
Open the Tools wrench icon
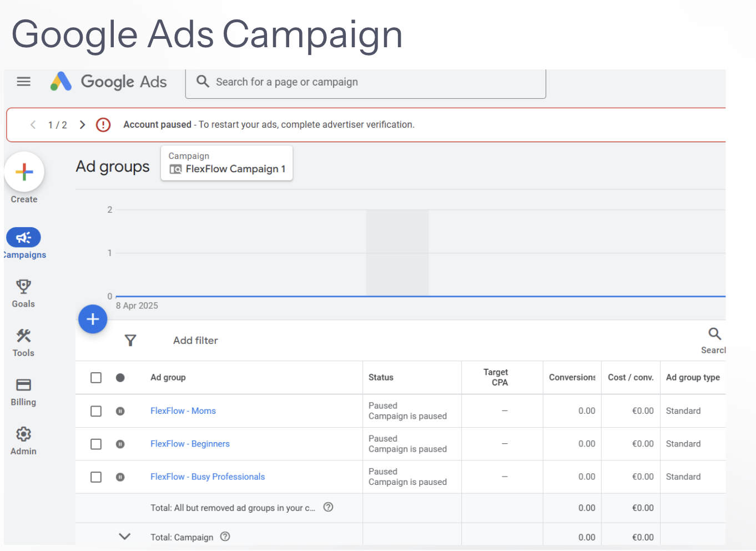23,335
